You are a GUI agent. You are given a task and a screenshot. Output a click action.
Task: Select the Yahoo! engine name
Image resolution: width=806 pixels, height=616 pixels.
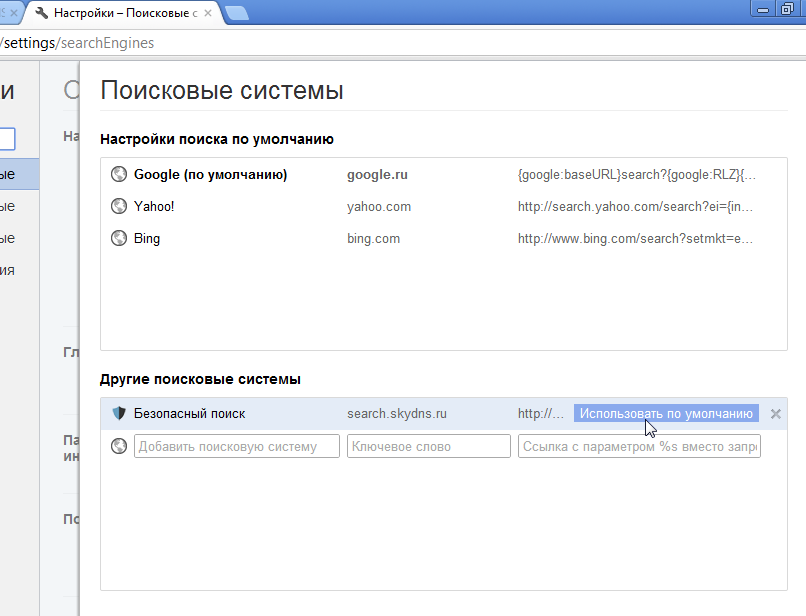click(154, 206)
